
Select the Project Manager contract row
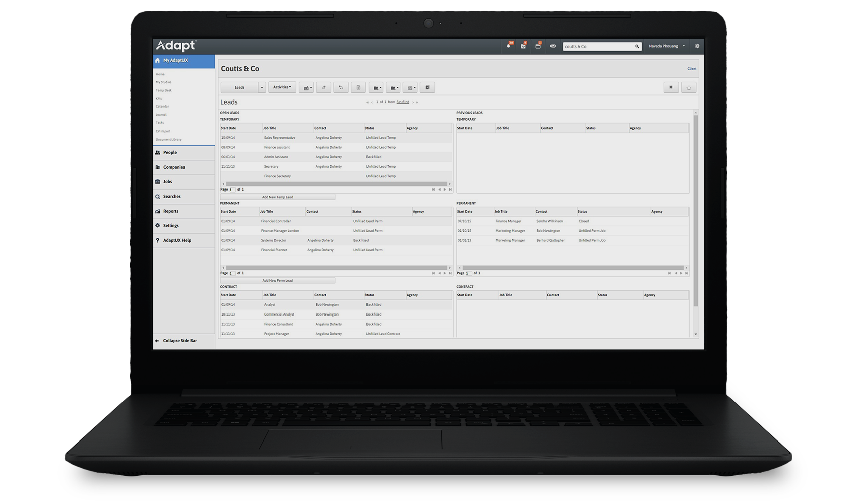(x=336, y=334)
